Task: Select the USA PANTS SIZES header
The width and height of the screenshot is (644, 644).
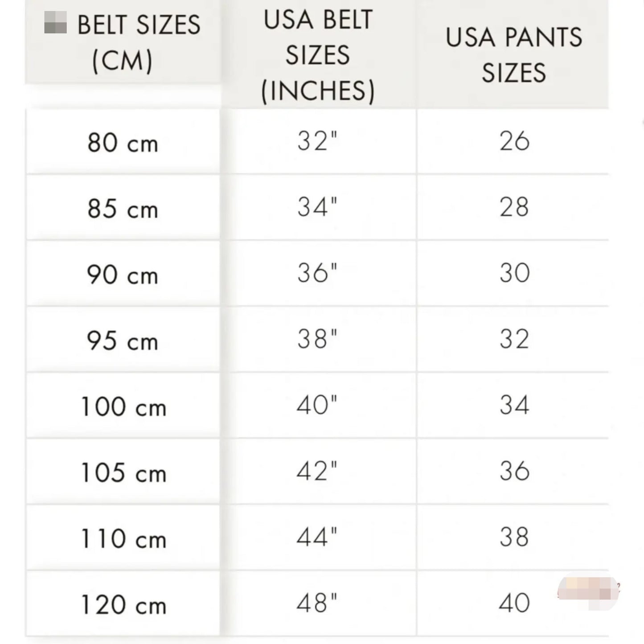Action: click(x=513, y=54)
